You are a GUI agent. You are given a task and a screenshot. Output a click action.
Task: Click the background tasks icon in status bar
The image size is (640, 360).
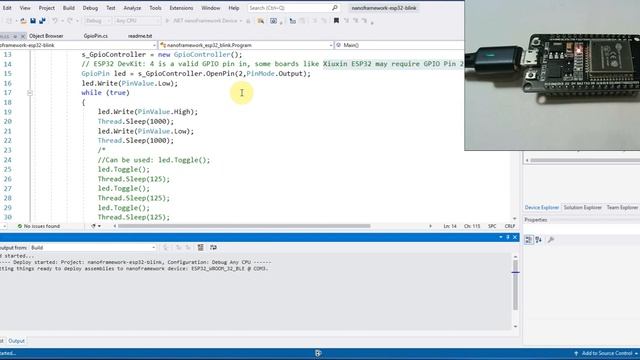(318, 353)
